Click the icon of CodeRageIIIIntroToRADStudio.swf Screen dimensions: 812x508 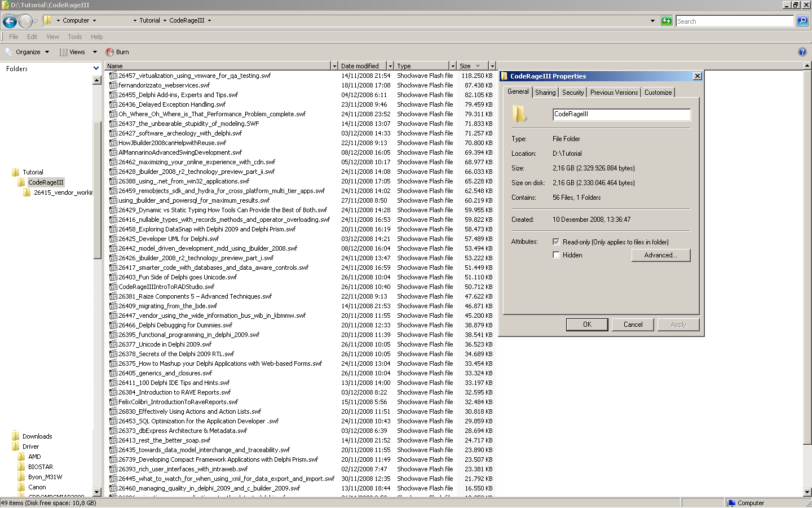[x=113, y=287]
